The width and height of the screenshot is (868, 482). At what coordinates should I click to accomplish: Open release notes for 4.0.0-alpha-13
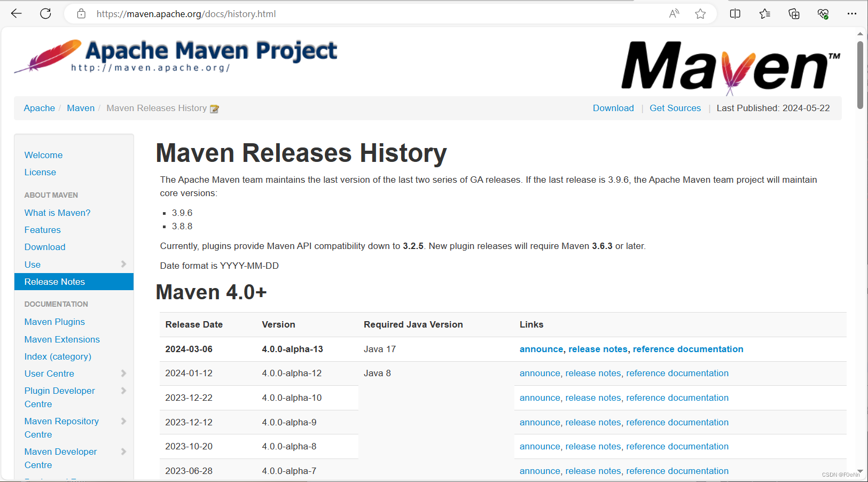click(598, 349)
